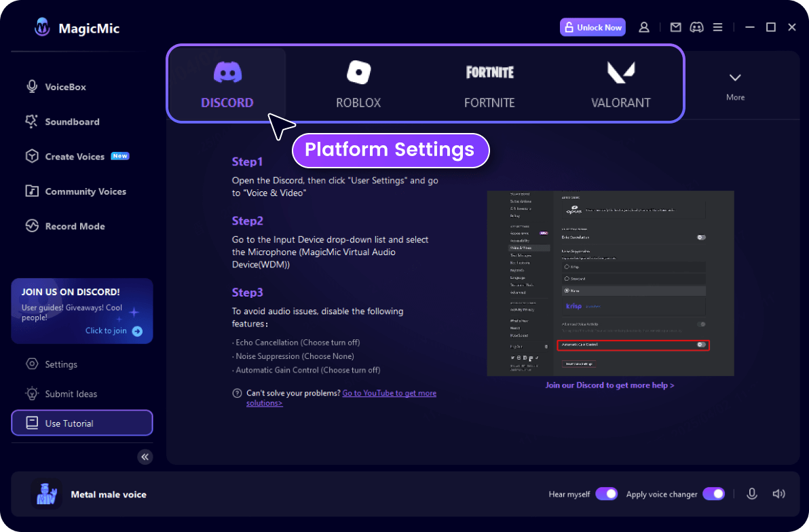Click the Metal male voice avatar
Viewport: 809px width, 532px height.
click(x=46, y=494)
